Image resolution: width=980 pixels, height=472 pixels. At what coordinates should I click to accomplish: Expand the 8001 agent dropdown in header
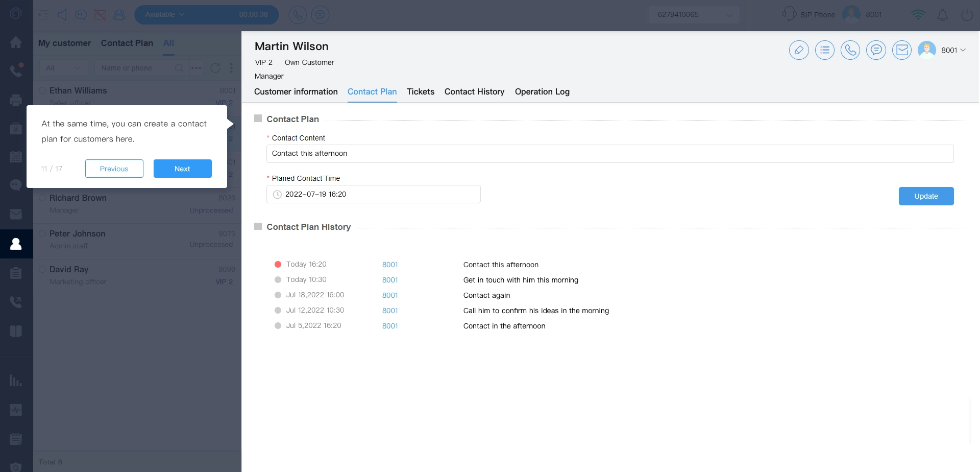tap(953, 50)
